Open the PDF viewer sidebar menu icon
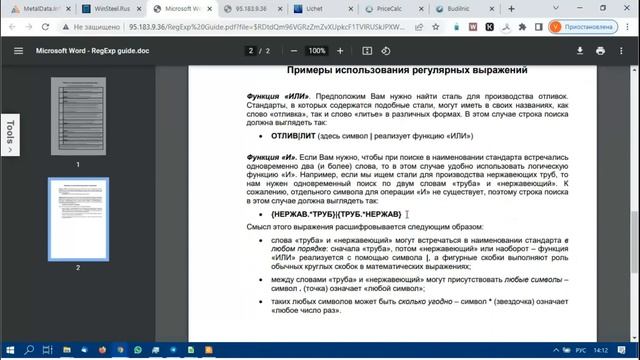Screen dimensions: 640x360 point(18,51)
